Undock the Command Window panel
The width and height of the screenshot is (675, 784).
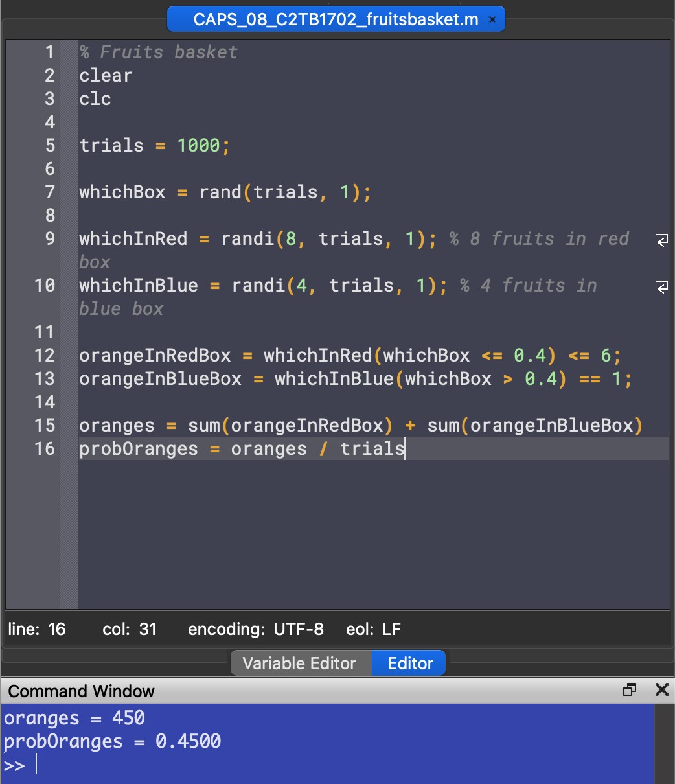pyautogui.click(x=629, y=690)
